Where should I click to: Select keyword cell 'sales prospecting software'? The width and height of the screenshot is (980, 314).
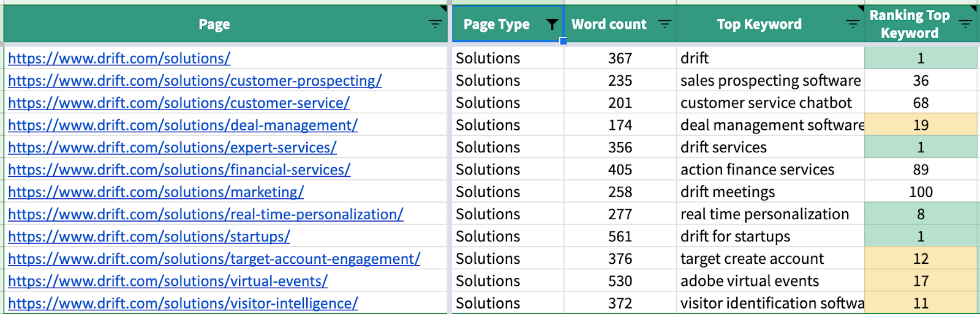tap(771, 81)
